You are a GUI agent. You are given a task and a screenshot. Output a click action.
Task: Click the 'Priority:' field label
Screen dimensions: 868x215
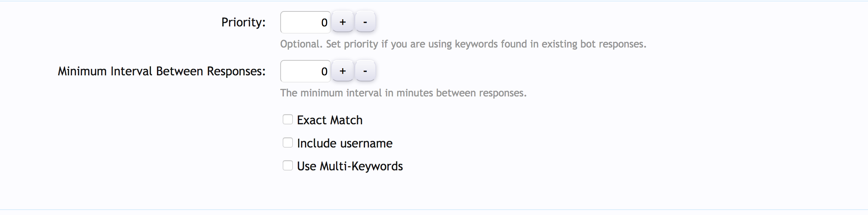coord(243,22)
